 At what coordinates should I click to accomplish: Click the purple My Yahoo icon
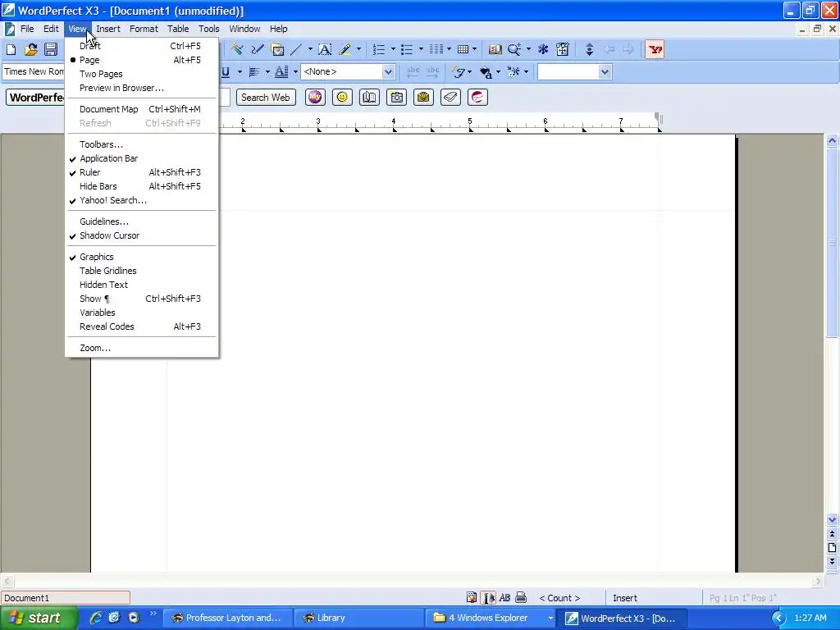coord(315,97)
